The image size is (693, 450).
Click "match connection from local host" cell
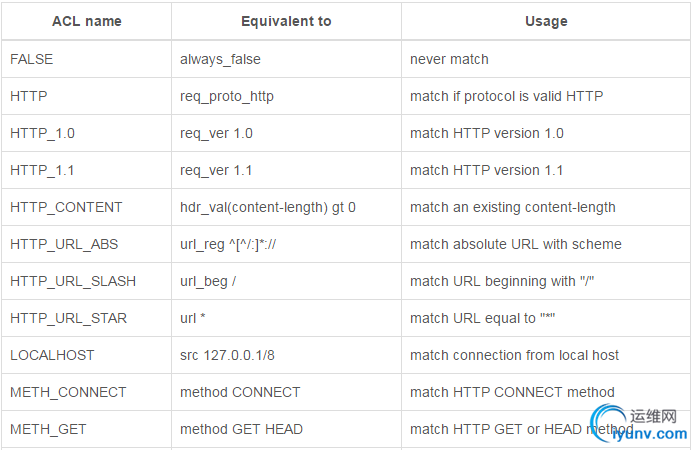pyautogui.click(x=514, y=355)
